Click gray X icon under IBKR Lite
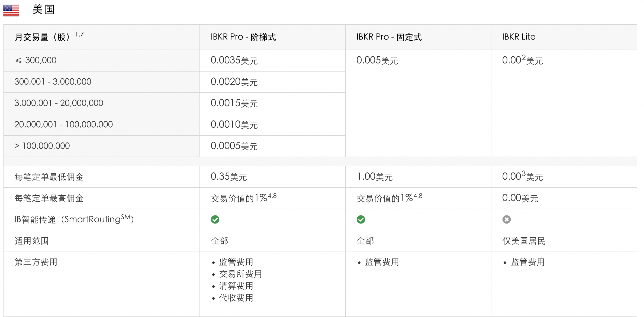The height and width of the screenshot is (317, 644). 506,219
